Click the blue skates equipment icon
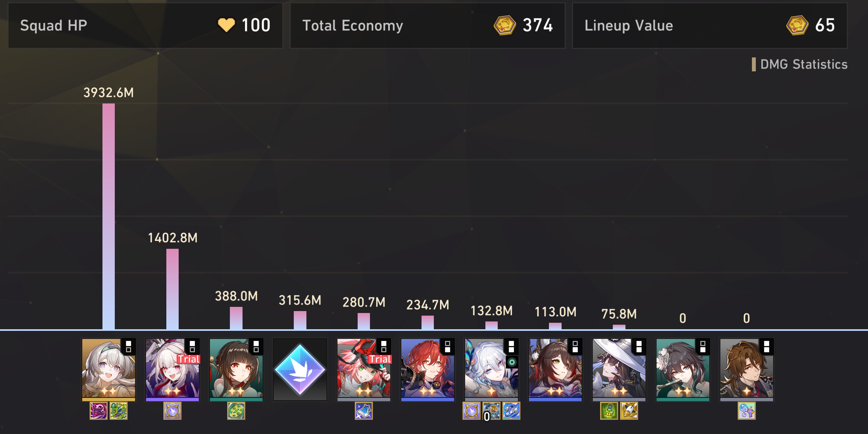 click(x=511, y=411)
